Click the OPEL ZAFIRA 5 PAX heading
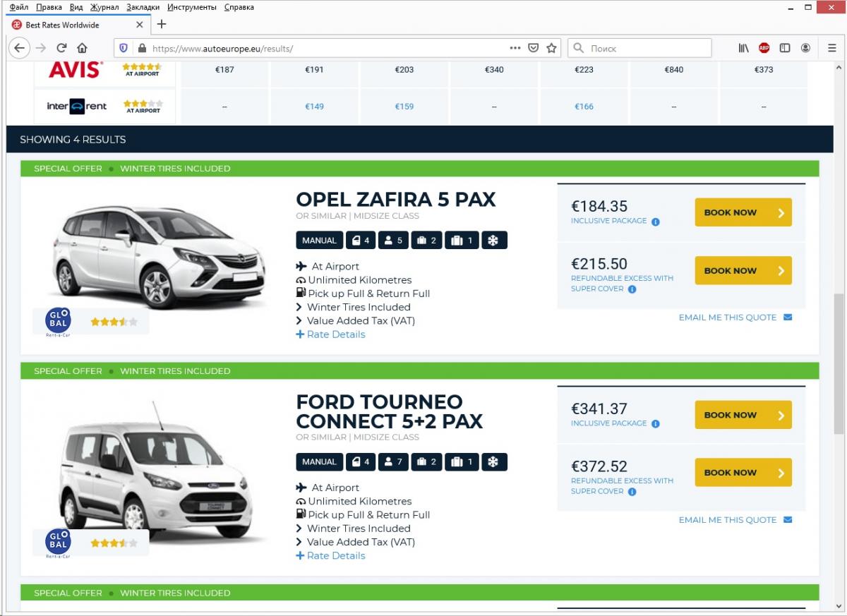The height and width of the screenshot is (616, 847). (x=396, y=200)
